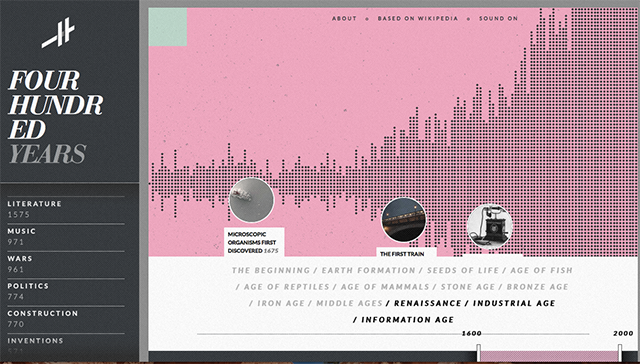Toggle the Sound On option

[x=498, y=18]
